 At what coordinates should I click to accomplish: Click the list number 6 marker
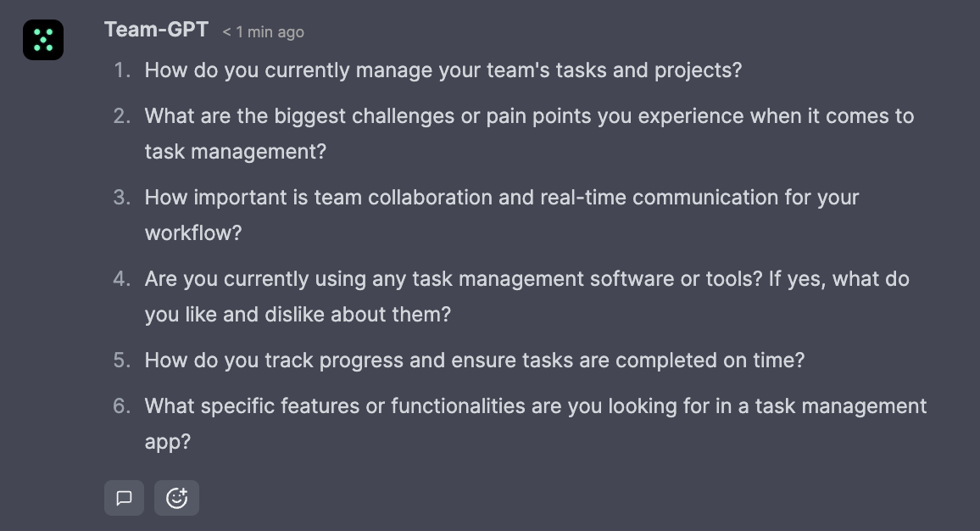pos(122,405)
